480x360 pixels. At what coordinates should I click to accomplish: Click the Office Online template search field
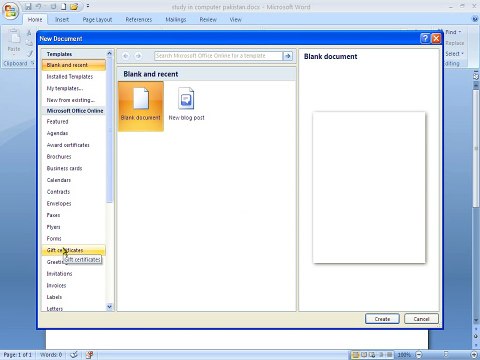(x=218, y=56)
